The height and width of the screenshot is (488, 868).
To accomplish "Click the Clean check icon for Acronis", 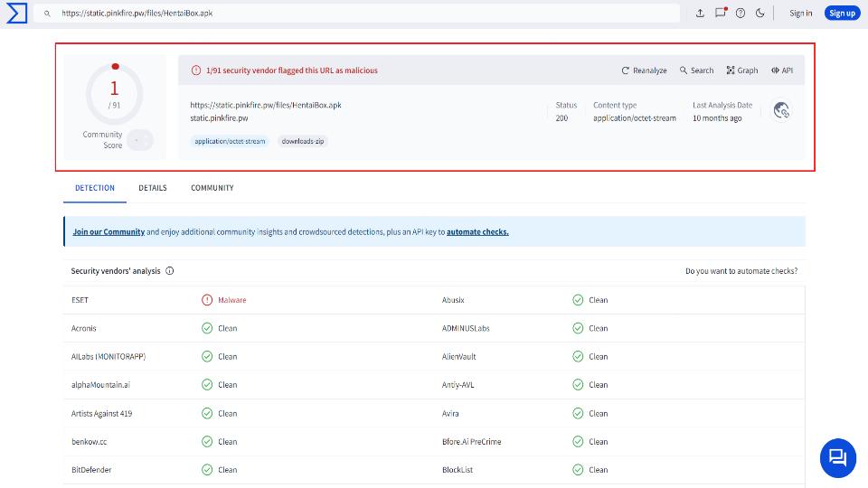I will 207,328.
